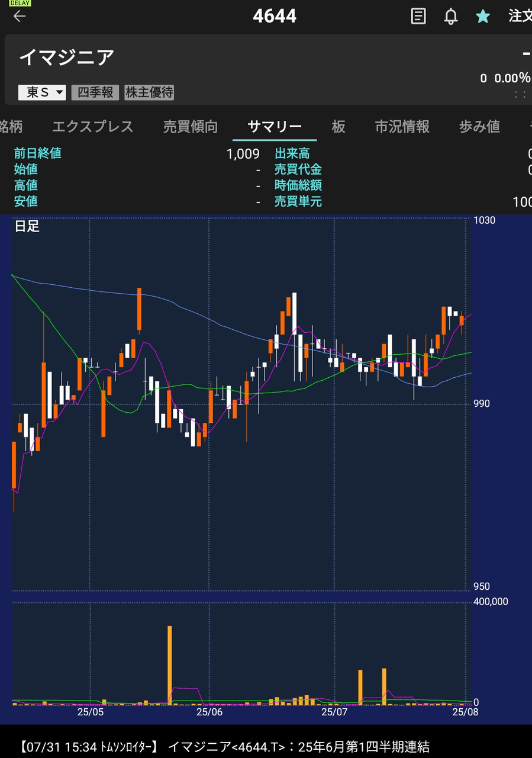Tap the 25/06 date axis label
Screen dimensions: 532x758
click(209, 712)
